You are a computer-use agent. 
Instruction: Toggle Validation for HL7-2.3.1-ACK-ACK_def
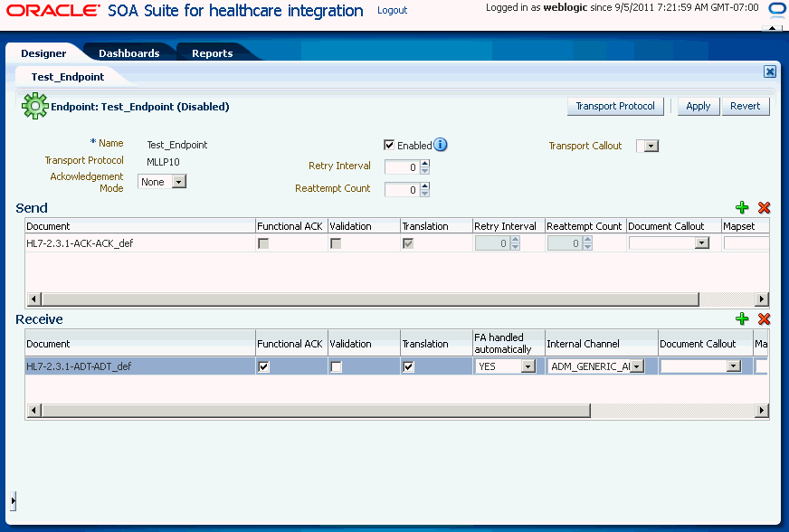pos(336,243)
